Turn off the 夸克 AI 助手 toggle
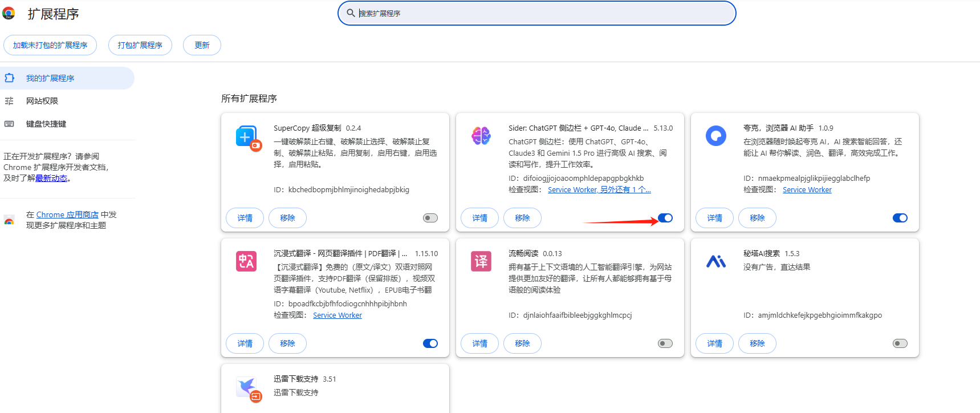This screenshot has height=413, width=980. pos(900,218)
